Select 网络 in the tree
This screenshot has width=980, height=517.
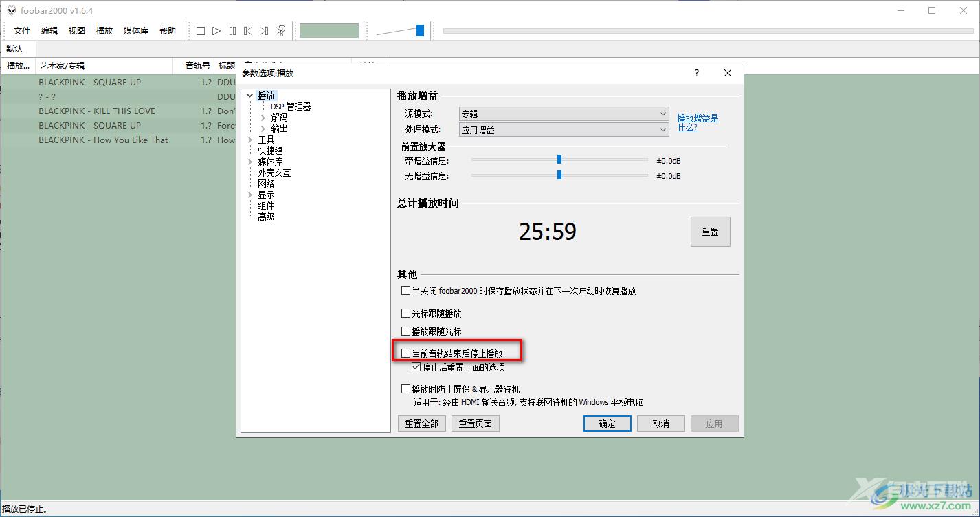pyautogui.click(x=266, y=184)
